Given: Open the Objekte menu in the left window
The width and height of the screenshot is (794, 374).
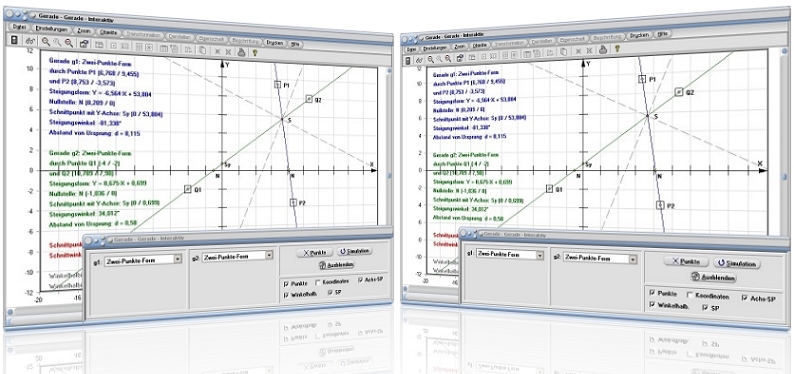Looking at the screenshot, I should click(109, 33).
